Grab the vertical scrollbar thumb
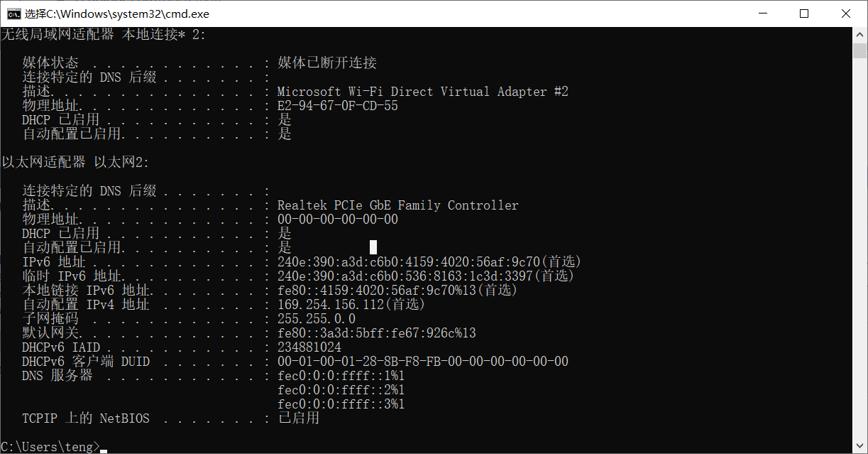The width and height of the screenshot is (868, 454). (x=859, y=50)
